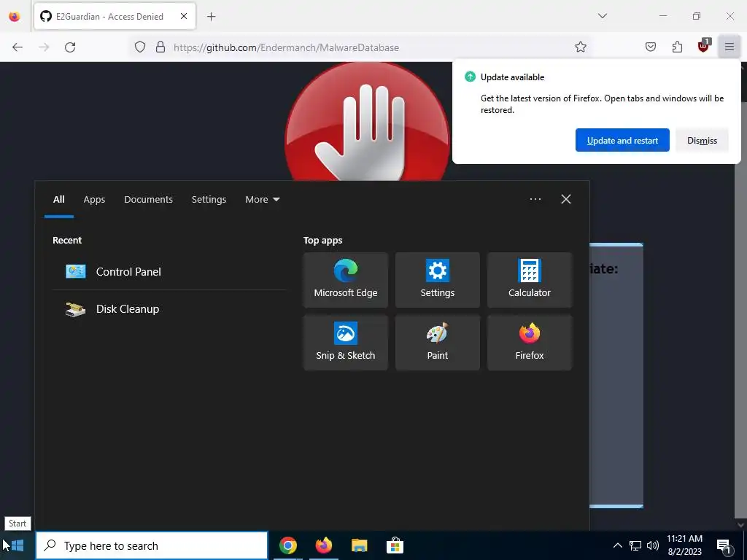Click the page scrollbar down arrow
This screenshot has height=560, width=747.
pyautogui.click(x=740, y=525)
